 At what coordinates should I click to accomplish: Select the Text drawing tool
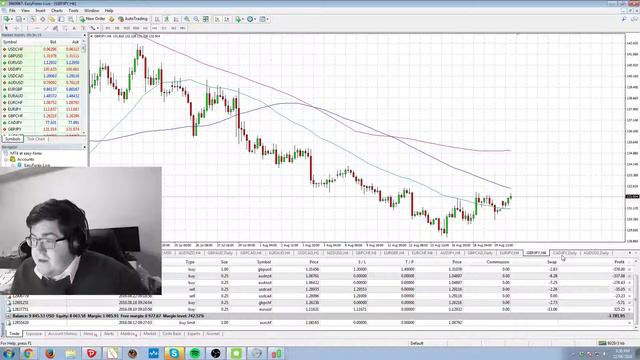coord(74,28)
